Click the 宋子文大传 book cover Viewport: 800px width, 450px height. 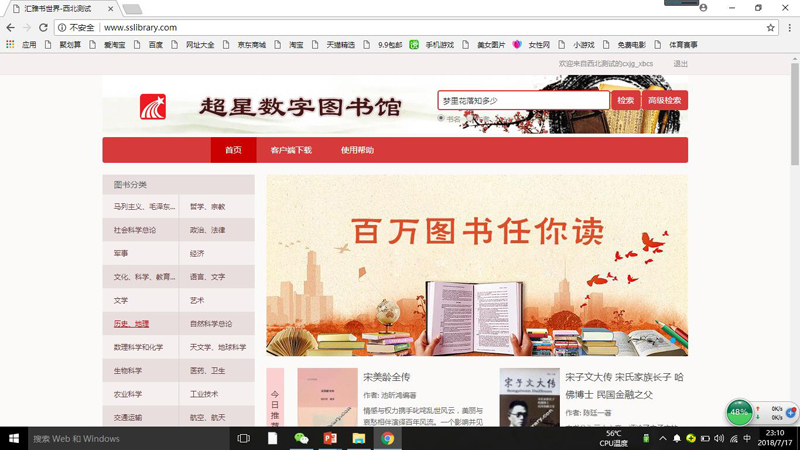[x=529, y=397]
